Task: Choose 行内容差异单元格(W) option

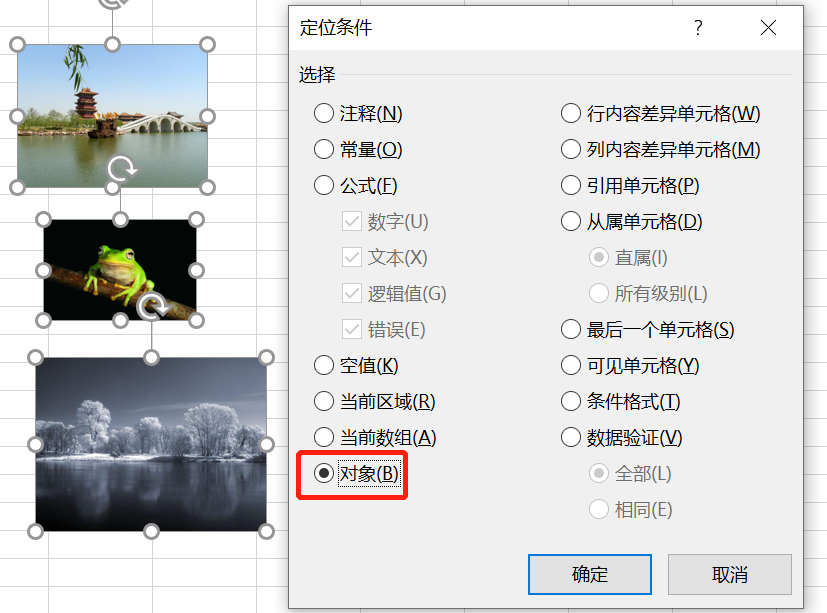Action: tap(660, 113)
